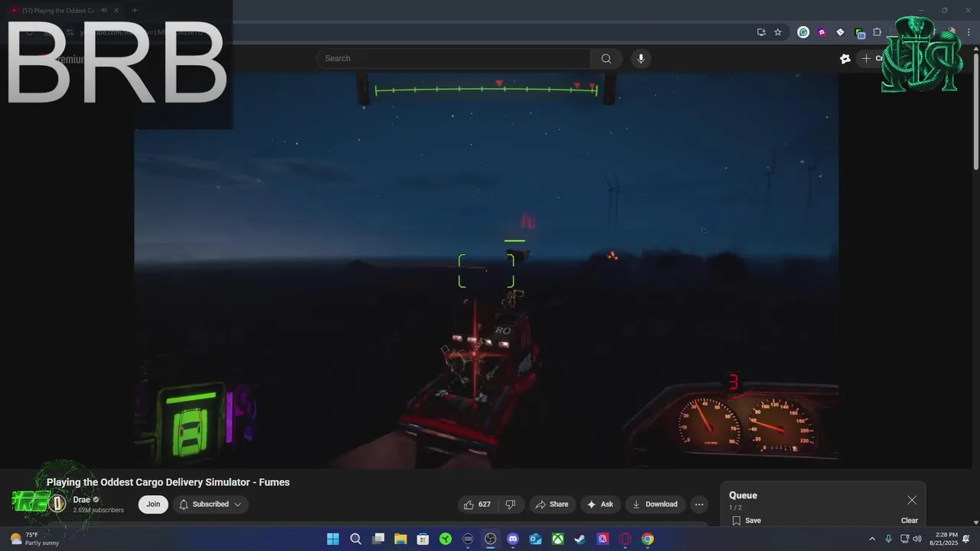Click the YouTube Playables star icon
This screenshot has height=551, width=980.
click(845, 58)
